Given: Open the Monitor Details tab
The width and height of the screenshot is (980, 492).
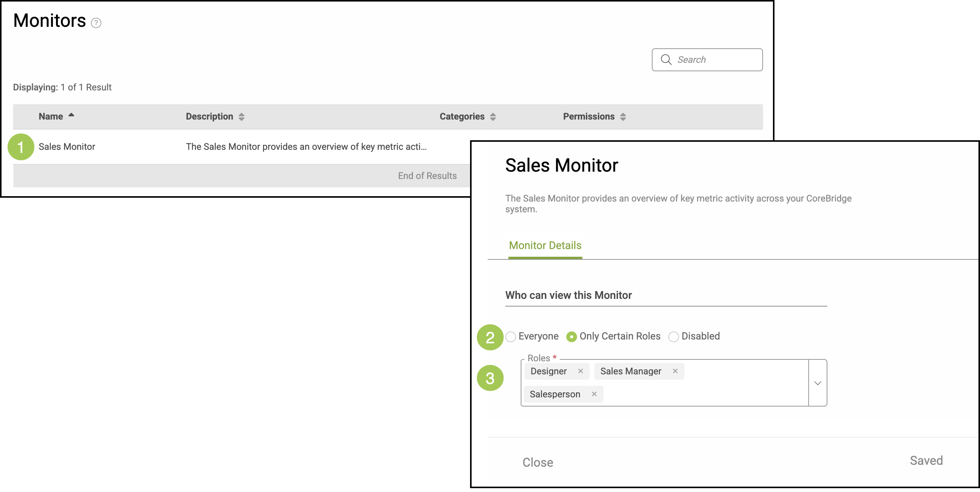Looking at the screenshot, I should click(x=545, y=246).
